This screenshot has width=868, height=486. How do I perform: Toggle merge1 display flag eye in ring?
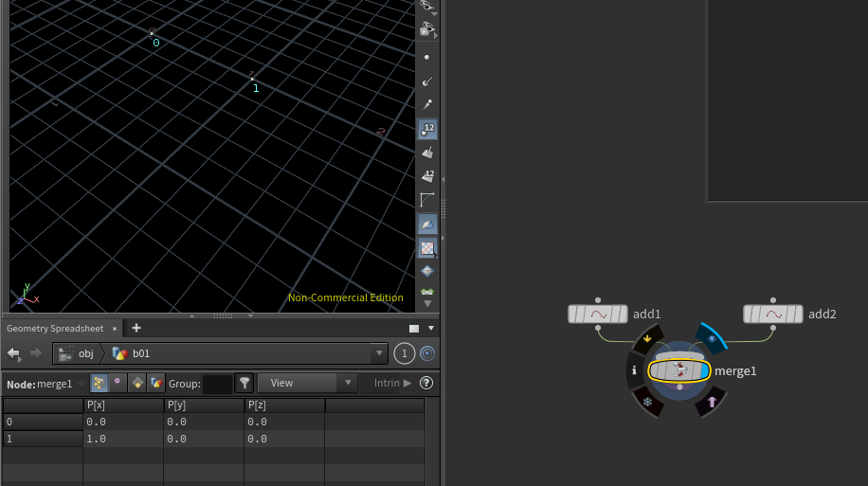(x=712, y=338)
